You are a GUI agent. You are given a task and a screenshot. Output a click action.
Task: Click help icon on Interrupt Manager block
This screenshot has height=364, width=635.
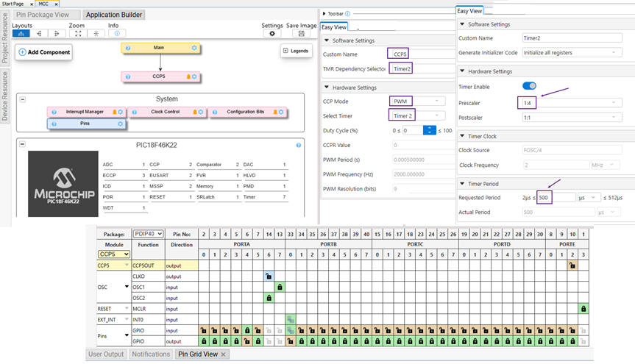pos(54,113)
